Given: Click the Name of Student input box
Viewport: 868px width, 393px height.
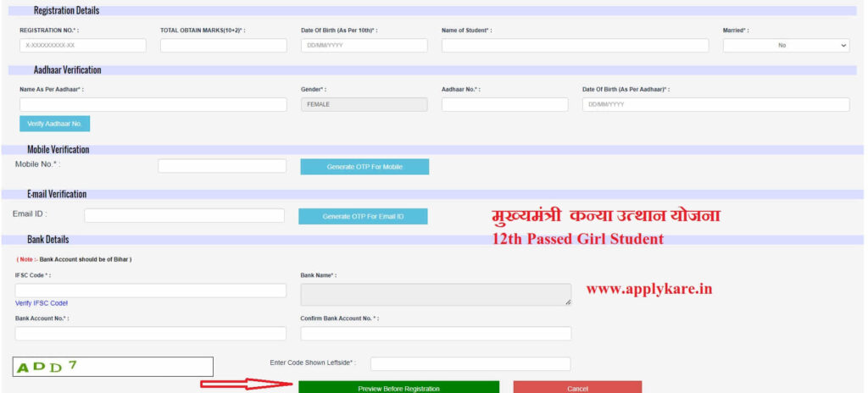Looking at the screenshot, I should click(x=576, y=46).
